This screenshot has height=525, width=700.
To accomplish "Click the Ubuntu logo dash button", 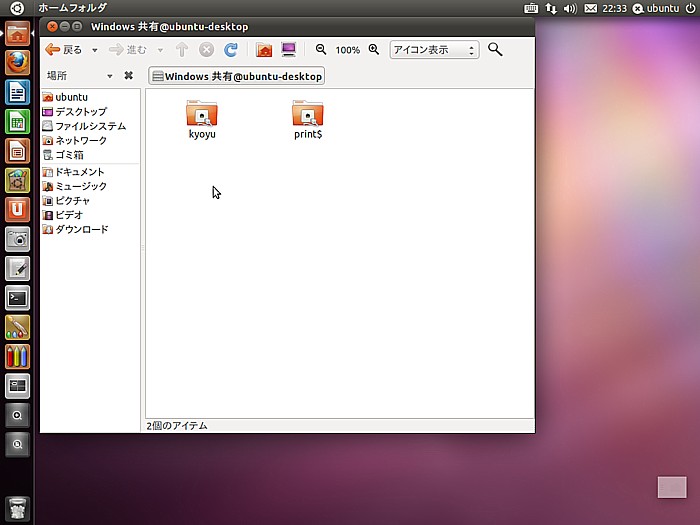I will coord(17,8).
